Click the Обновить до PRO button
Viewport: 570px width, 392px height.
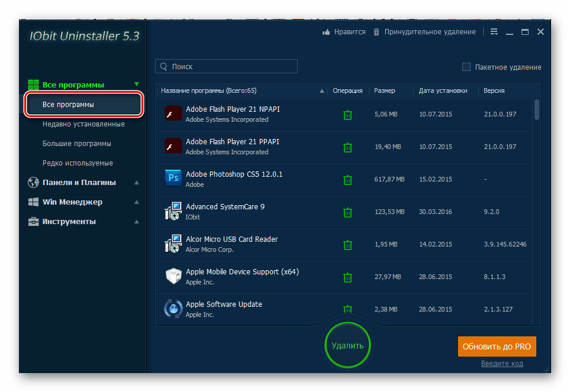(x=497, y=346)
